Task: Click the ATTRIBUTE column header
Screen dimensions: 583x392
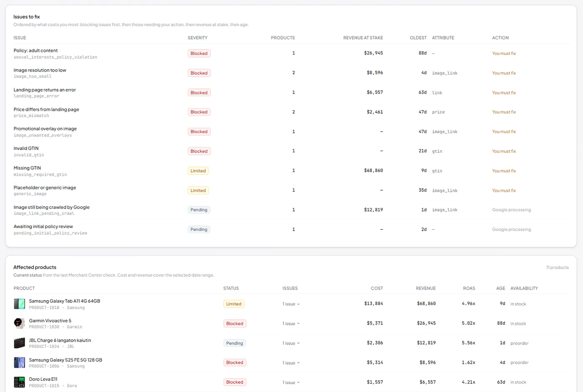Action: (x=443, y=38)
